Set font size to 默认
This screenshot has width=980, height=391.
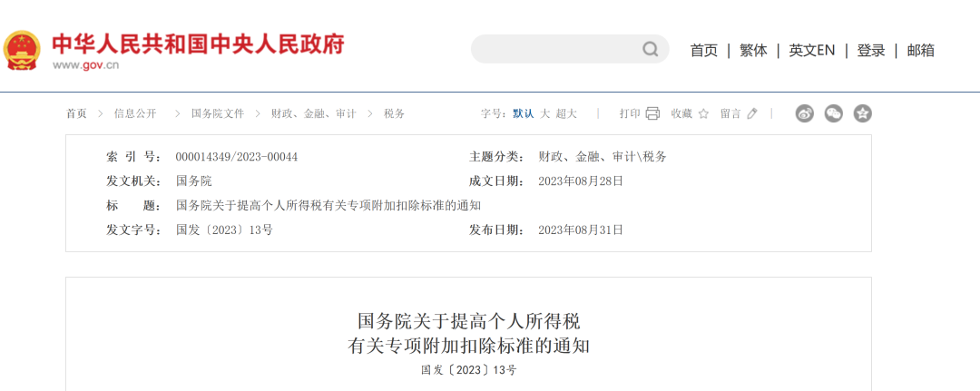pyautogui.click(x=524, y=113)
